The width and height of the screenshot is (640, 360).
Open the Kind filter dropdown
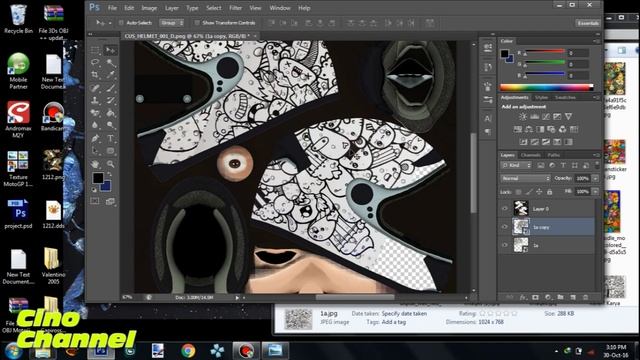point(516,165)
